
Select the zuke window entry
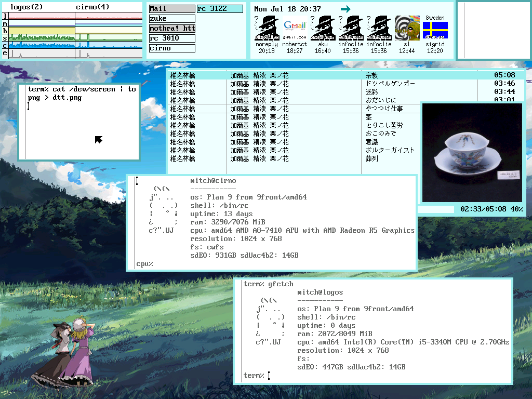pos(172,19)
